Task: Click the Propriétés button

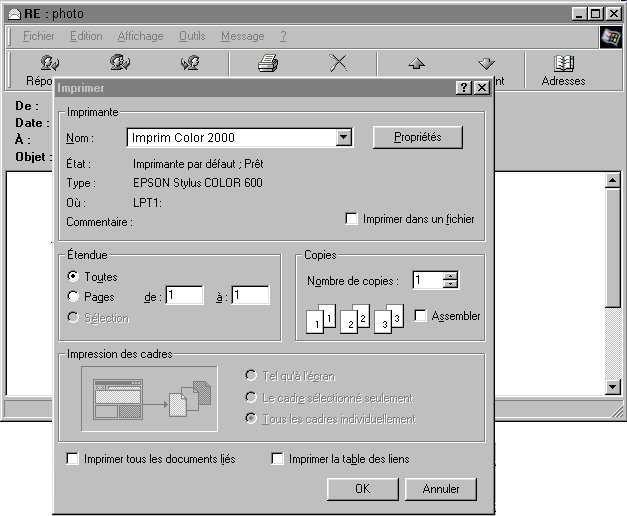Action: (x=417, y=137)
